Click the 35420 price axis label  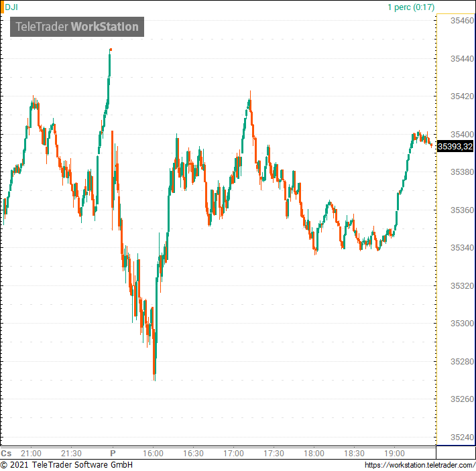tap(462, 96)
